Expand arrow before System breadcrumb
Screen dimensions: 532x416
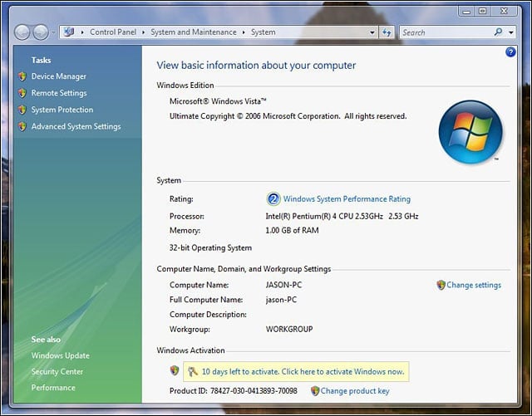point(244,32)
